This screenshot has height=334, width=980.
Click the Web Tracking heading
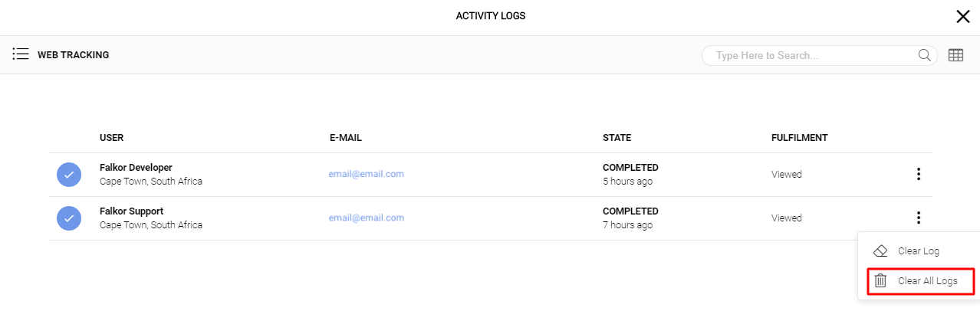[73, 55]
